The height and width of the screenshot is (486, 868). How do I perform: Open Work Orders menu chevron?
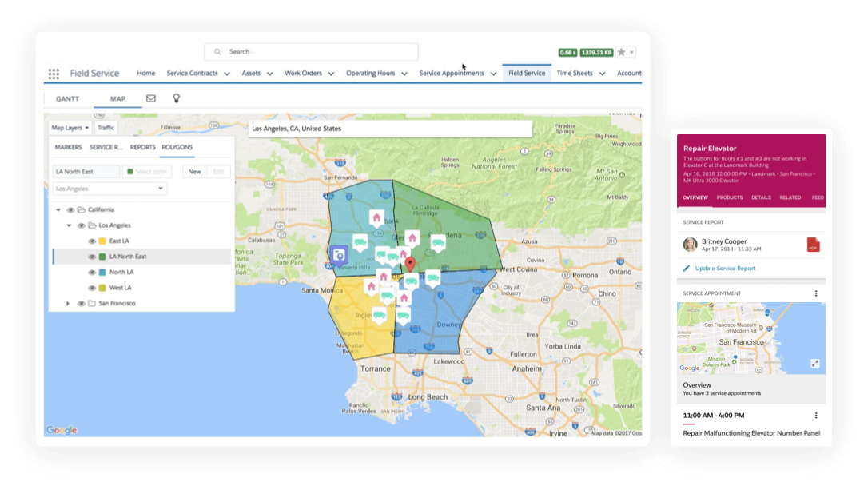(x=331, y=74)
